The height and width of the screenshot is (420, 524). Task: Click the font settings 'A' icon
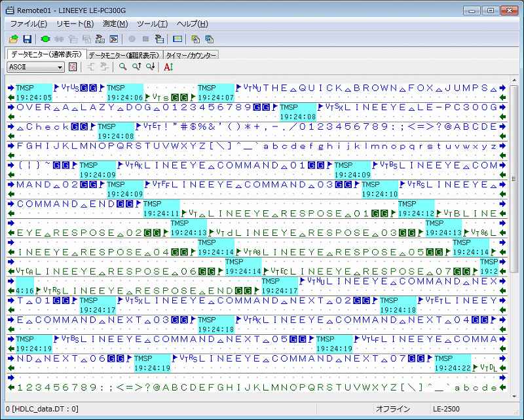[169, 66]
